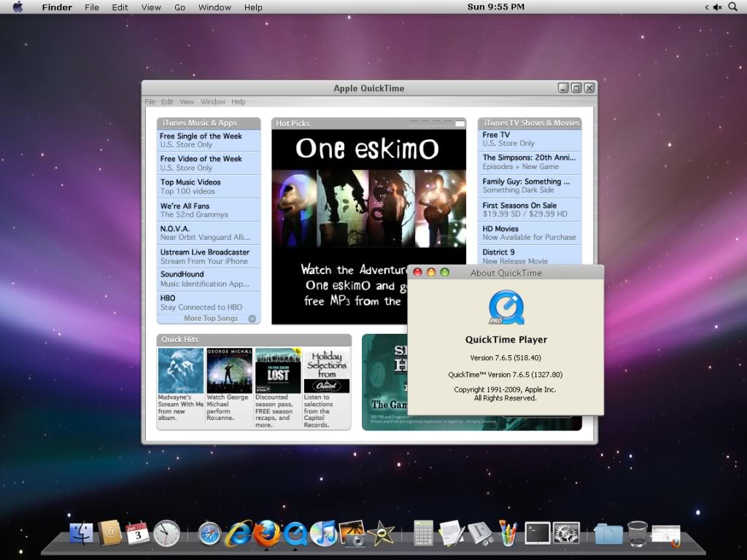The width and height of the screenshot is (747, 560).
Task: Open the Finder menu
Action: (x=57, y=7)
